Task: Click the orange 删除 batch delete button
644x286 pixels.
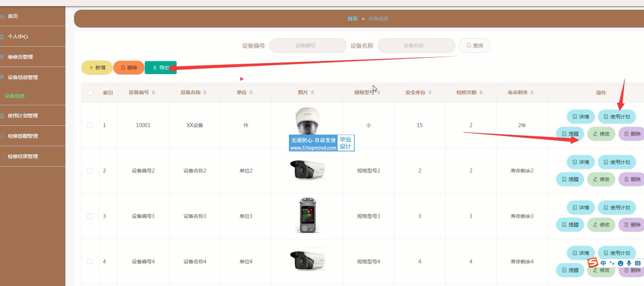Action: click(129, 67)
